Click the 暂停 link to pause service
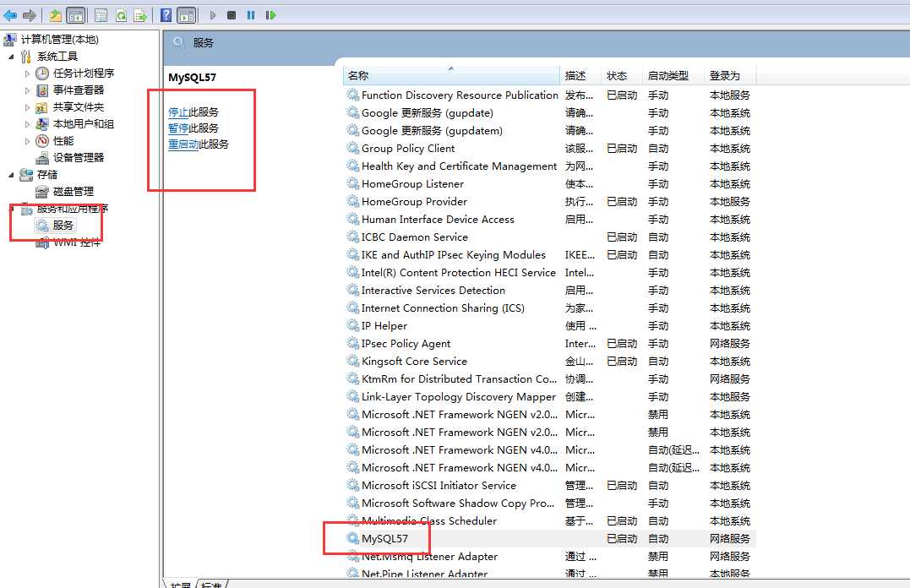This screenshot has width=910, height=588. point(178,128)
